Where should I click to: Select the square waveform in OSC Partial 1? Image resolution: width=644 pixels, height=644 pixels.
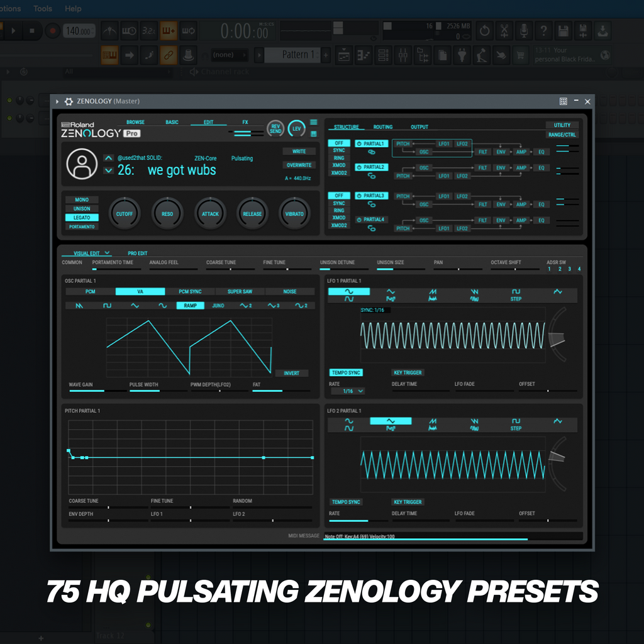(x=108, y=306)
